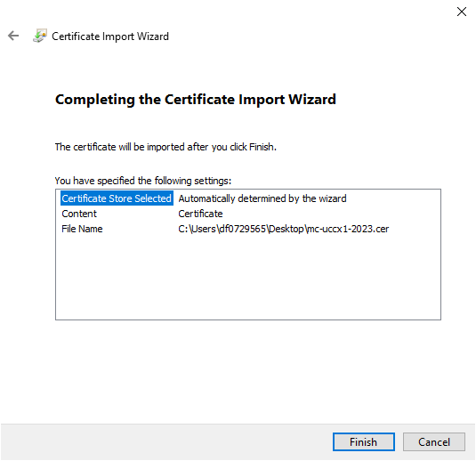This screenshot has height=461, width=476.
Task: Click the df0729565 folder in the path
Action: 242,229
